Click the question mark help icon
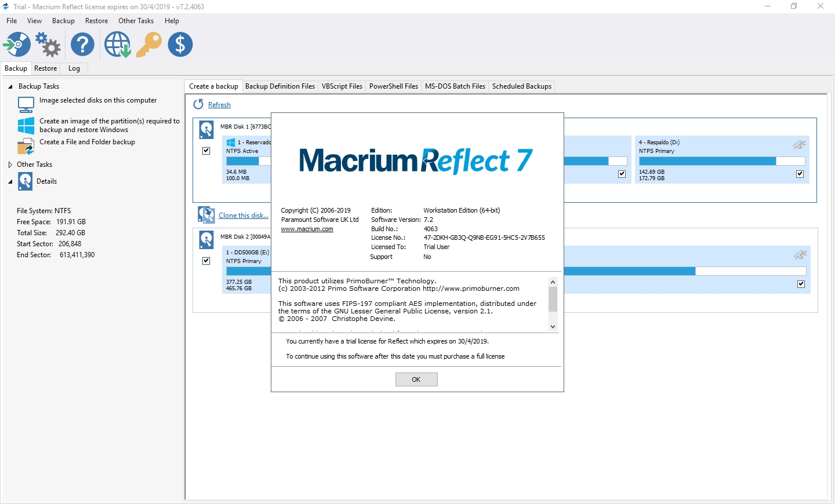835x504 pixels. (82, 45)
